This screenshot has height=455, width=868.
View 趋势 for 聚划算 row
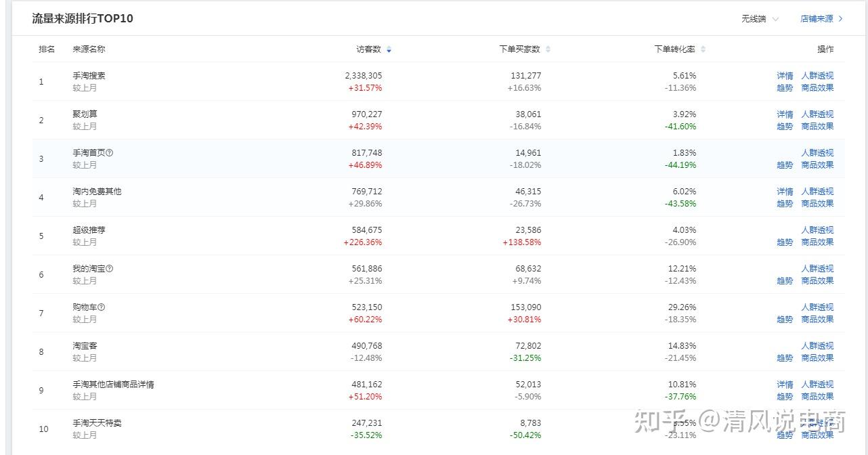tap(785, 127)
